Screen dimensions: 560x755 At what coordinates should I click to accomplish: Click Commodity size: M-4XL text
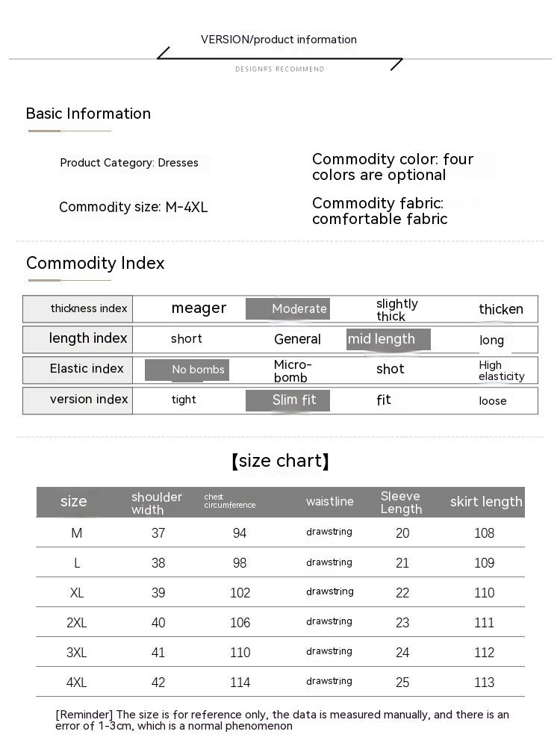pyautogui.click(x=134, y=207)
